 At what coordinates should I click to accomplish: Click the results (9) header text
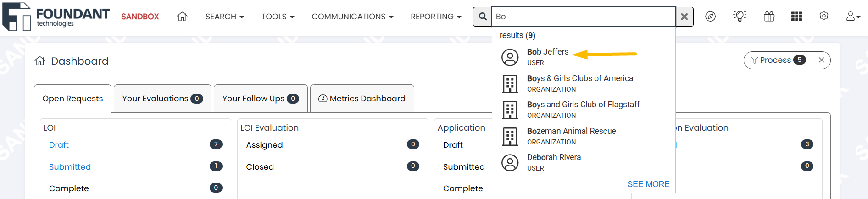point(517,35)
